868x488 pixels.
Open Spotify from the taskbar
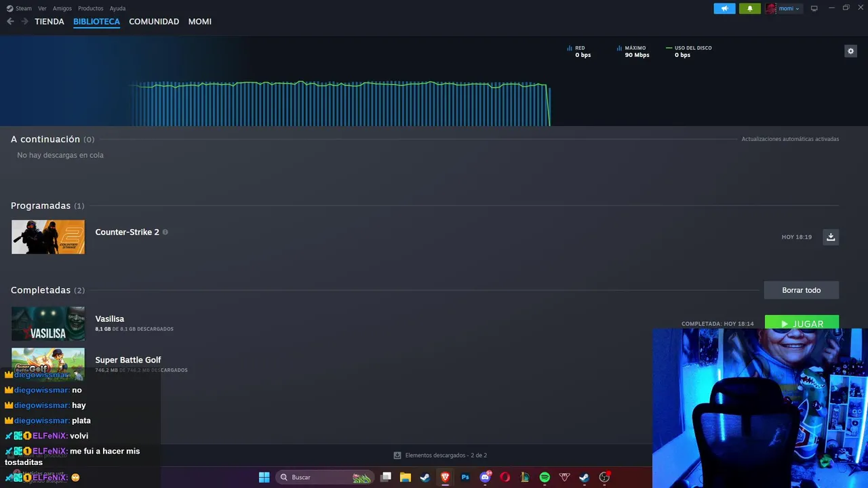click(545, 477)
